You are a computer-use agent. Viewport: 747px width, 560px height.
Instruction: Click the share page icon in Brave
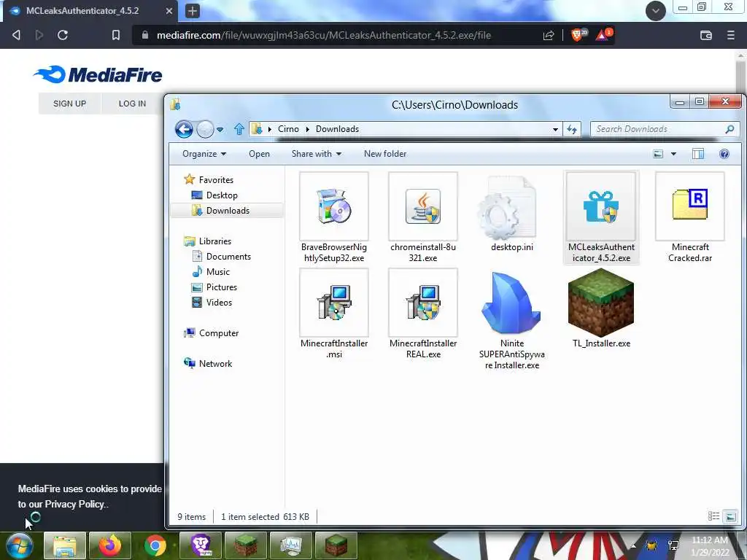549,35
